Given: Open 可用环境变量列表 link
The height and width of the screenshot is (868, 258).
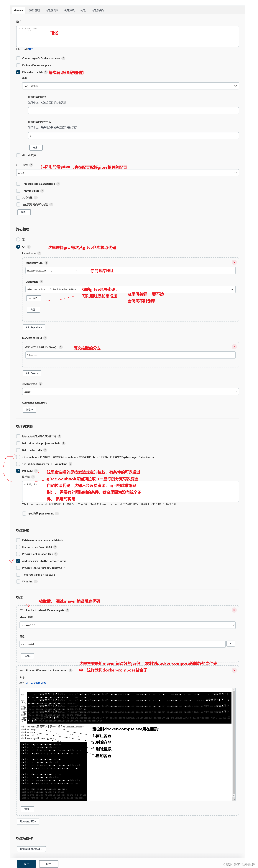Looking at the screenshot, I should 35,683.
